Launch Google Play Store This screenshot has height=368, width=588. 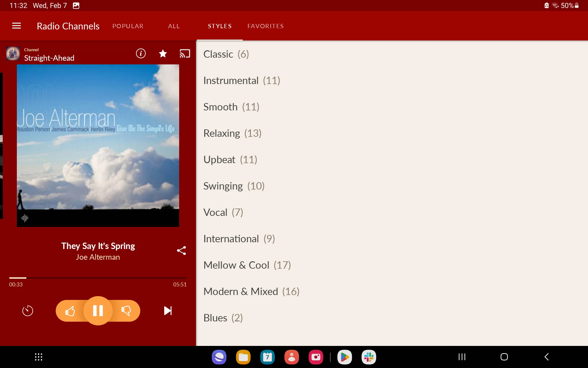click(x=345, y=357)
